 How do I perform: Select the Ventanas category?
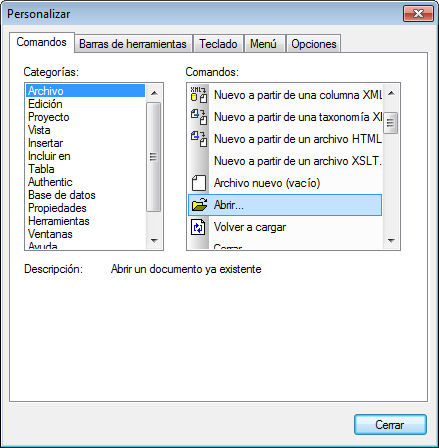(85, 234)
